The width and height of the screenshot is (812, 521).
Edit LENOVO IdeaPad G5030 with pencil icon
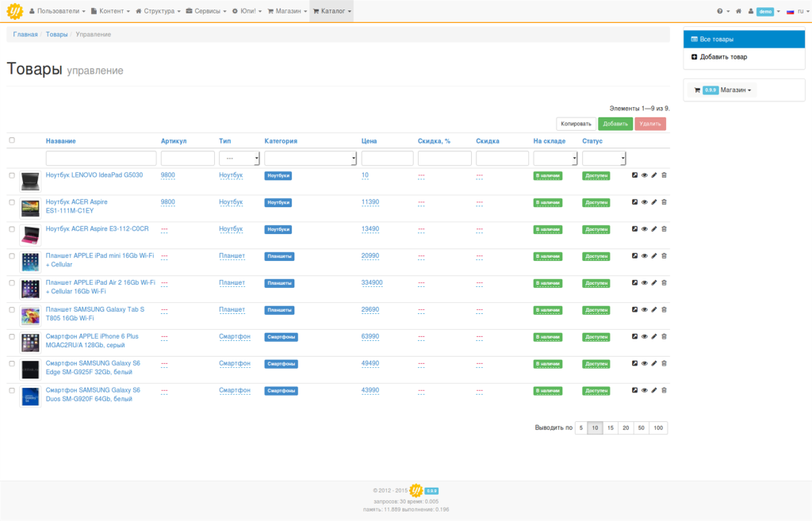tap(654, 175)
